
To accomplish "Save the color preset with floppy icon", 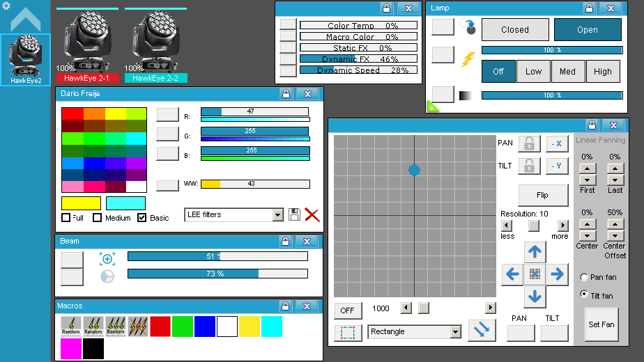I will point(294,214).
